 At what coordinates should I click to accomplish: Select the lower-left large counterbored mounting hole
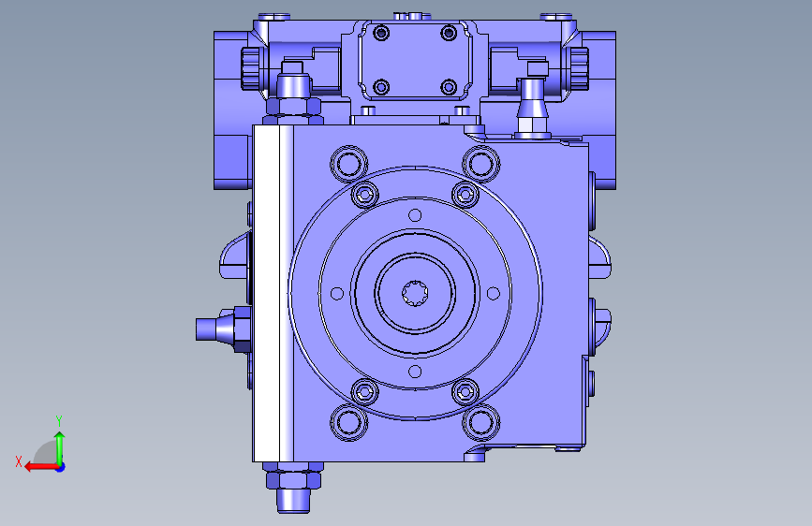(x=349, y=422)
